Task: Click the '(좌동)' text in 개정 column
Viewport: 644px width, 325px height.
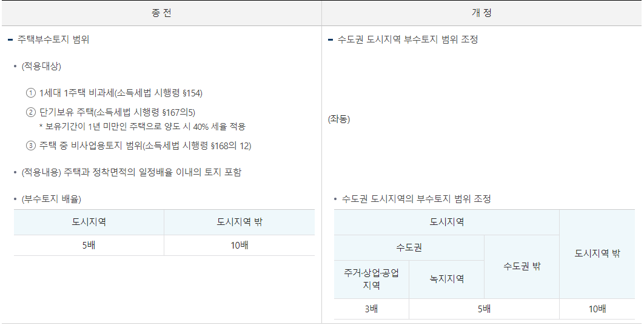Action: [x=339, y=119]
